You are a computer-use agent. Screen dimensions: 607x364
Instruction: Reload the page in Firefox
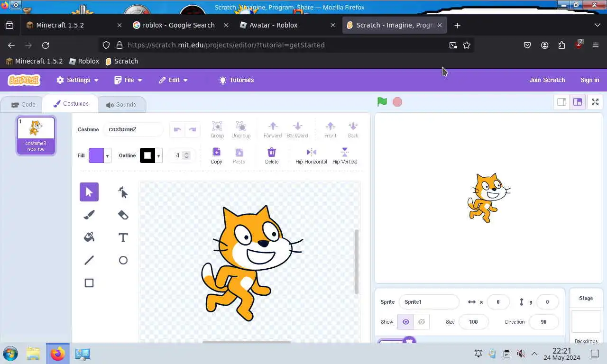click(x=46, y=45)
